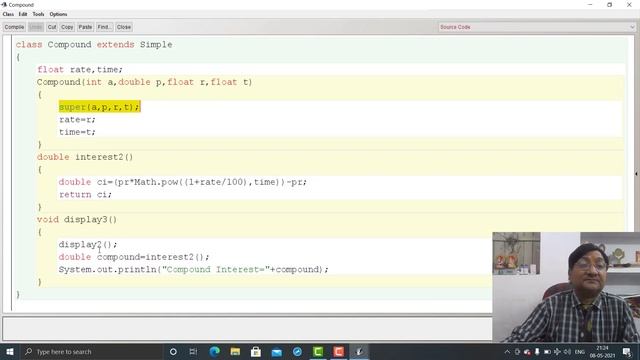Click the Copy toolbar button

click(67, 27)
